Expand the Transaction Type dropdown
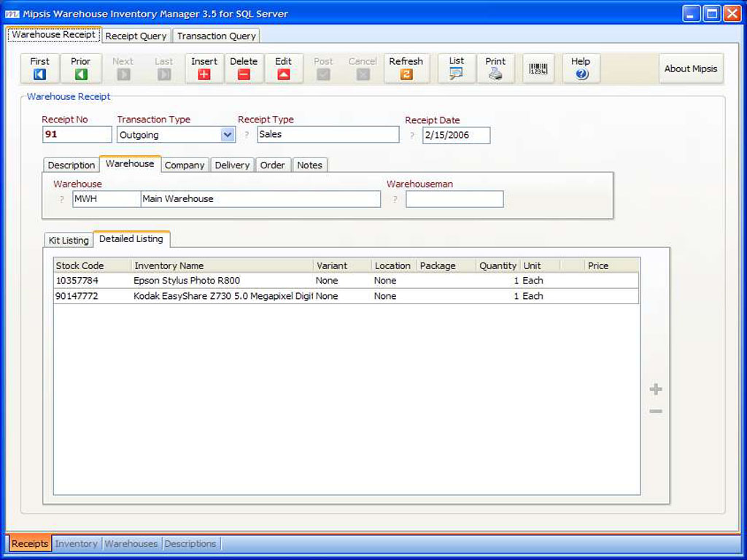747x560 pixels. coord(228,135)
